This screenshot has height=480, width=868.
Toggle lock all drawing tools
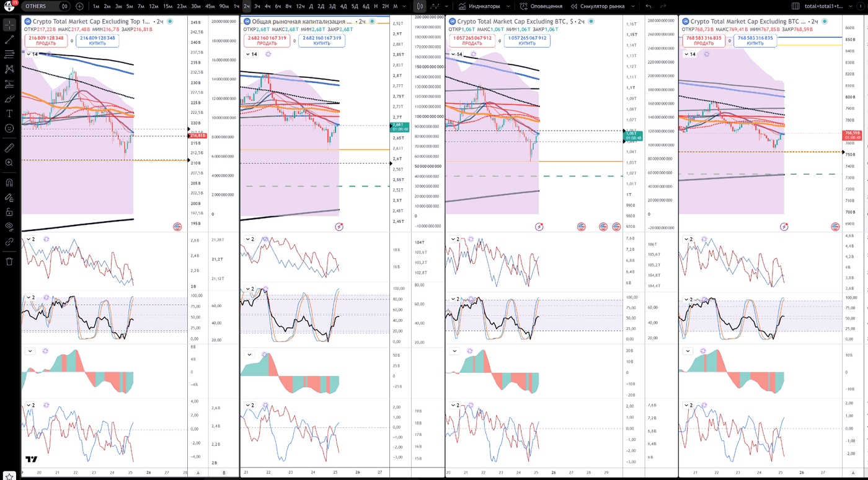9,212
